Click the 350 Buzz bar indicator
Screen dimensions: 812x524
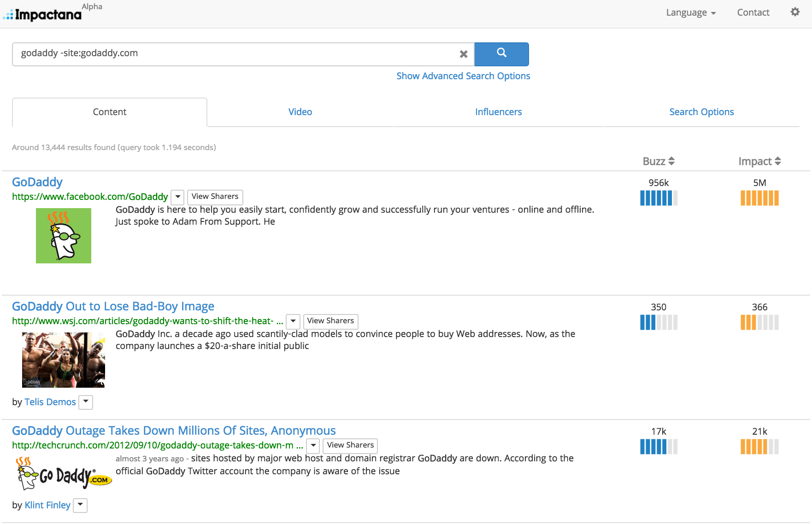click(x=659, y=322)
